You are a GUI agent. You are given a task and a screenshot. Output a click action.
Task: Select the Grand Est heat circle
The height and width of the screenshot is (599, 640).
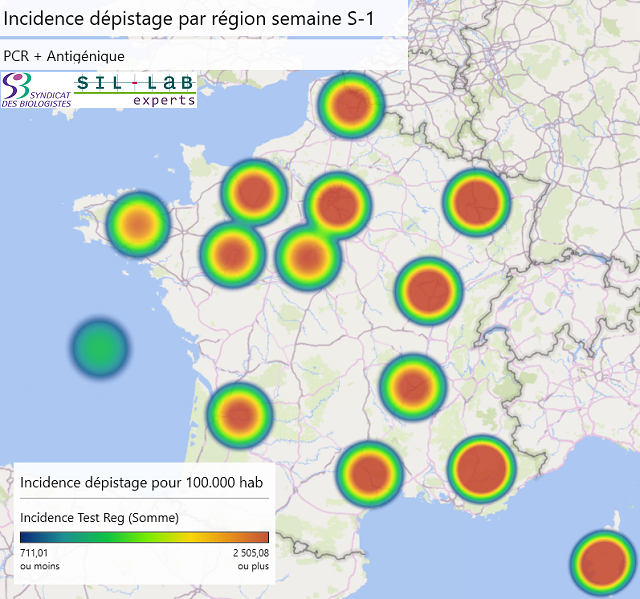tap(477, 203)
